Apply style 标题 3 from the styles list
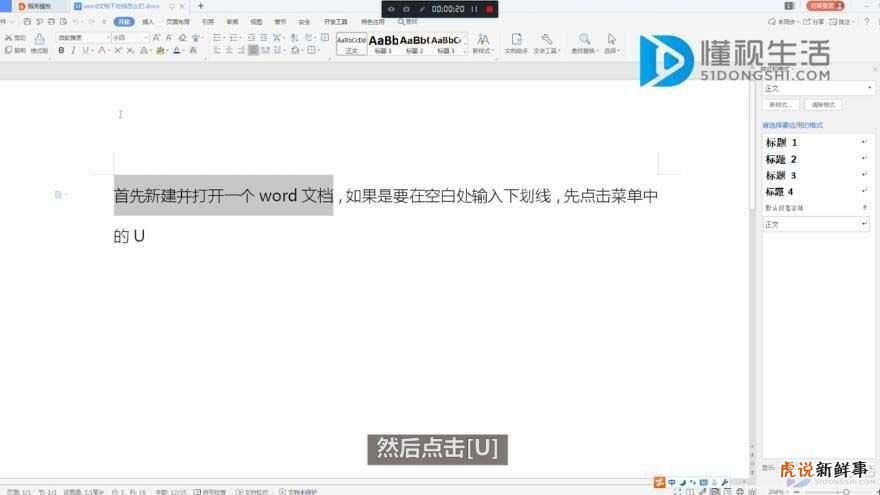 click(x=816, y=176)
